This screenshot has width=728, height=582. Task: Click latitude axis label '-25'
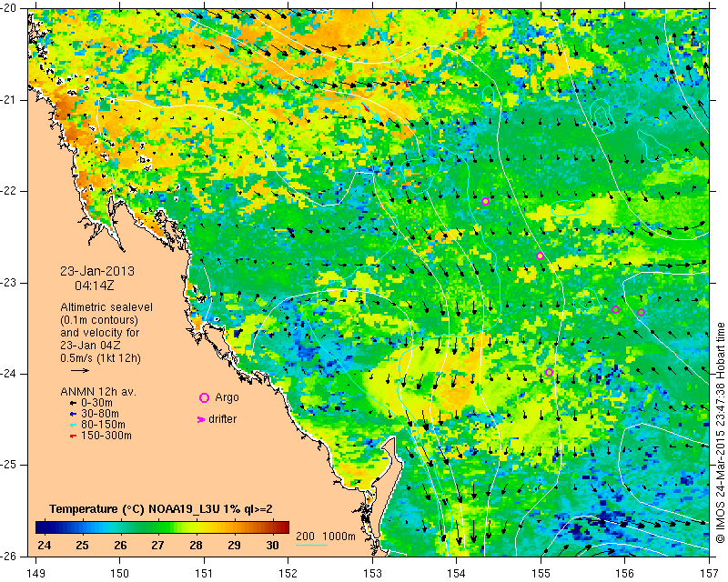9,465
